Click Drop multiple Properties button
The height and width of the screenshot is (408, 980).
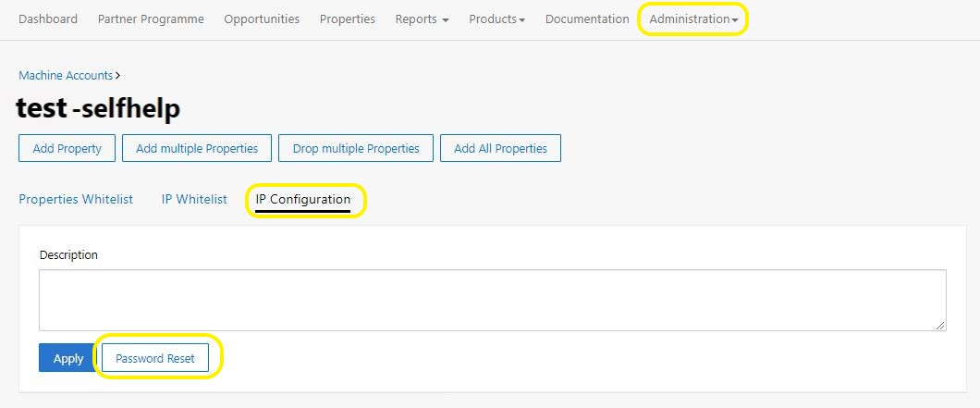point(356,148)
